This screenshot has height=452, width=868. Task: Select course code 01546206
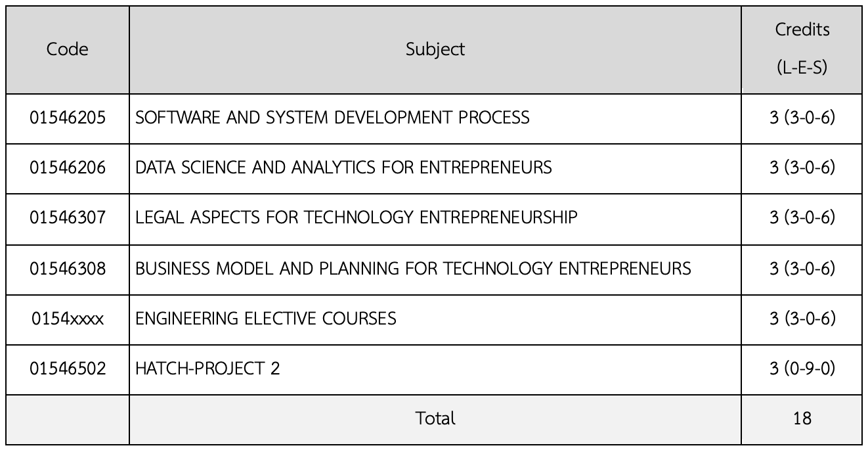click(68, 168)
